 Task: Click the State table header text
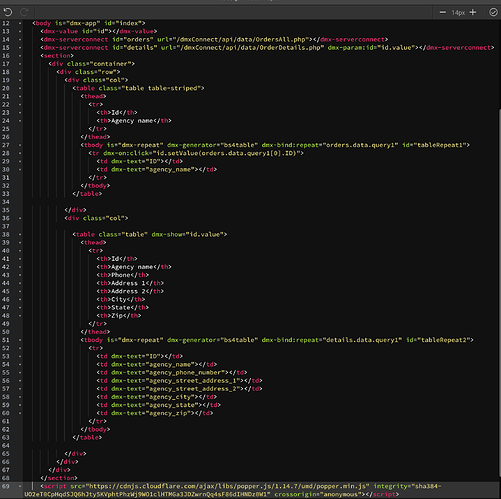(121, 308)
